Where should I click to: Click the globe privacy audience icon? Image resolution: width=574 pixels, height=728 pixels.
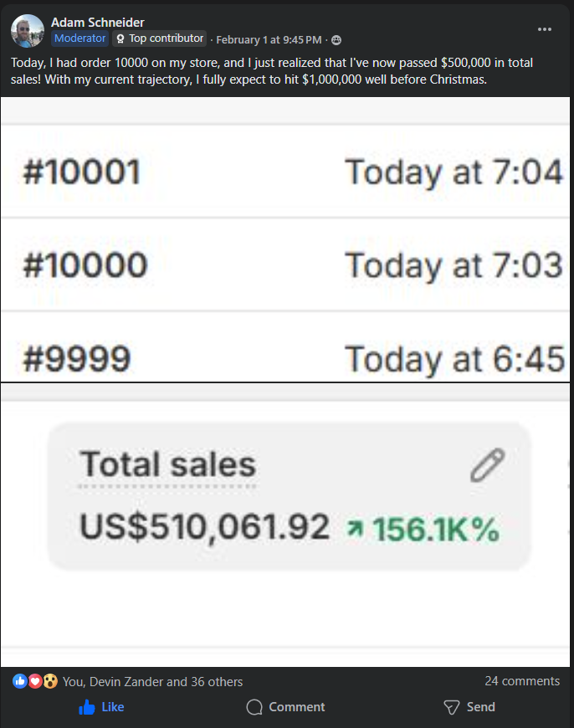click(336, 38)
